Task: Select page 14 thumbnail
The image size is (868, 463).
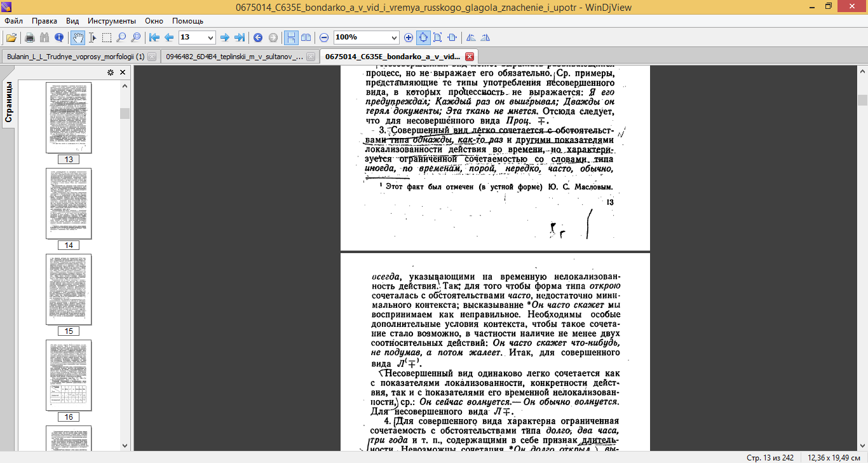Action: coord(69,204)
